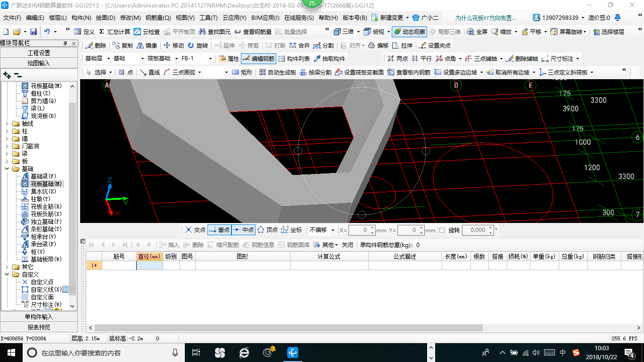Click the 合并 merge tool
The image size is (644, 362).
click(x=299, y=46)
